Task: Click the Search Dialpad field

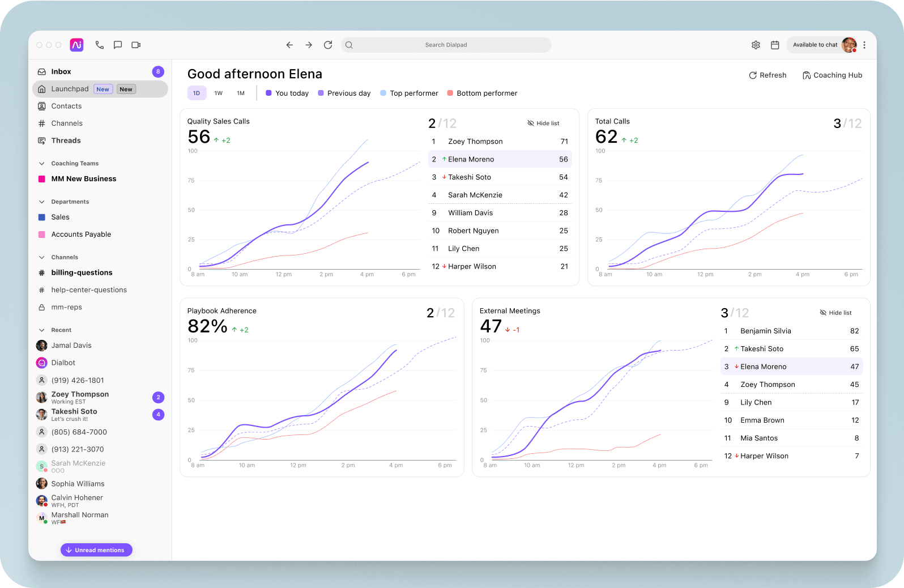Action: (446, 45)
